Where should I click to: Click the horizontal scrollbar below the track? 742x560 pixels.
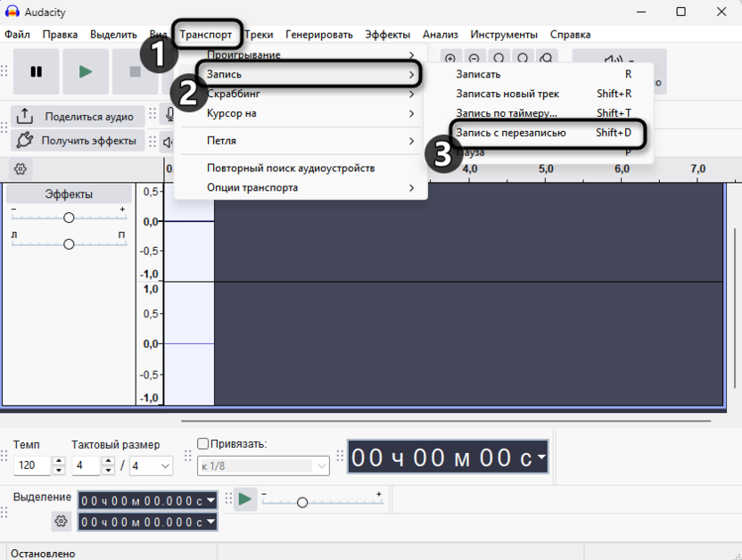click(x=446, y=421)
